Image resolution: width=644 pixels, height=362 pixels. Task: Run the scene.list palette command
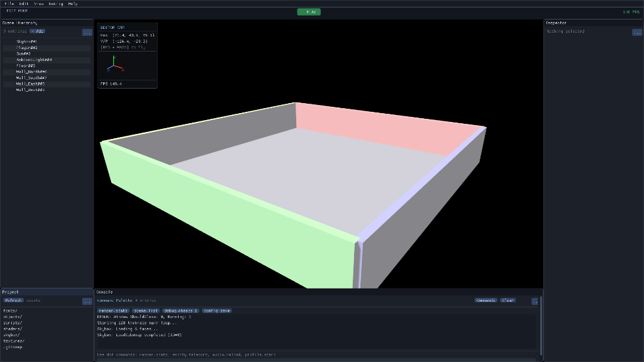146,310
